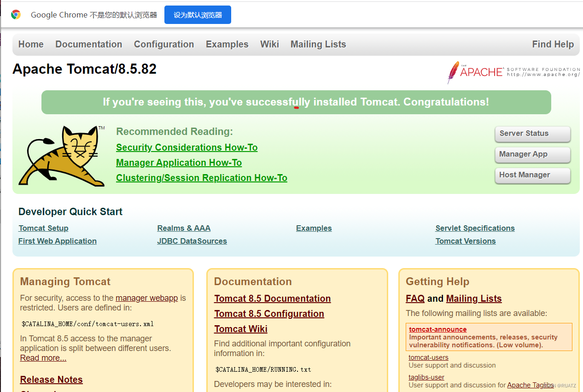The height and width of the screenshot is (392, 583).
Task: Open the Wiki nav item
Action: point(269,44)
